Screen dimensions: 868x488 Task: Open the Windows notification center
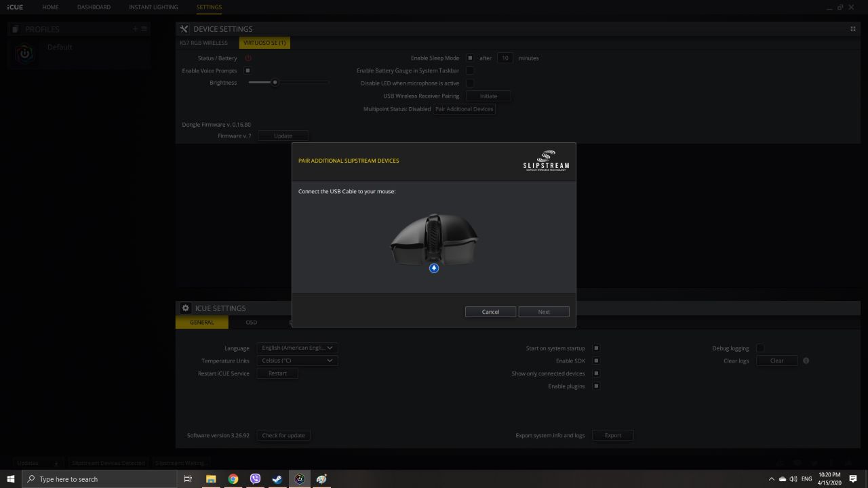pos(853,479)
